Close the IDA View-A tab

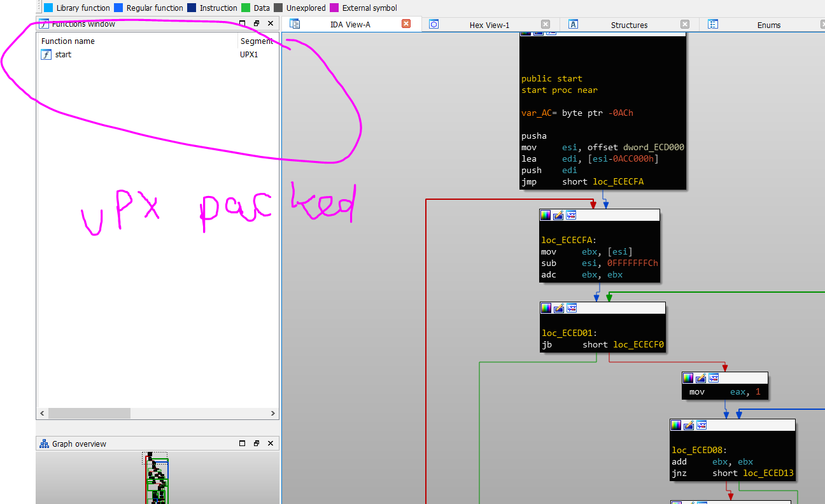(406, 24)
